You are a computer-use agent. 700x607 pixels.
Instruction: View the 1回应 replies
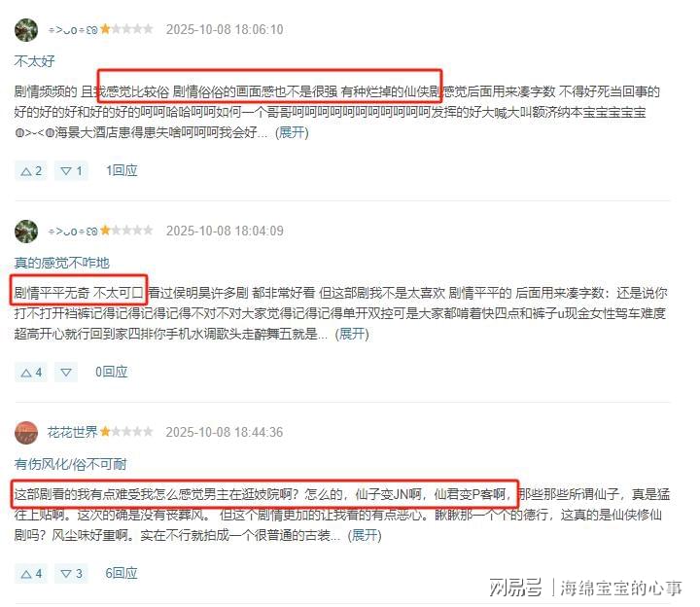coord(122,170)
